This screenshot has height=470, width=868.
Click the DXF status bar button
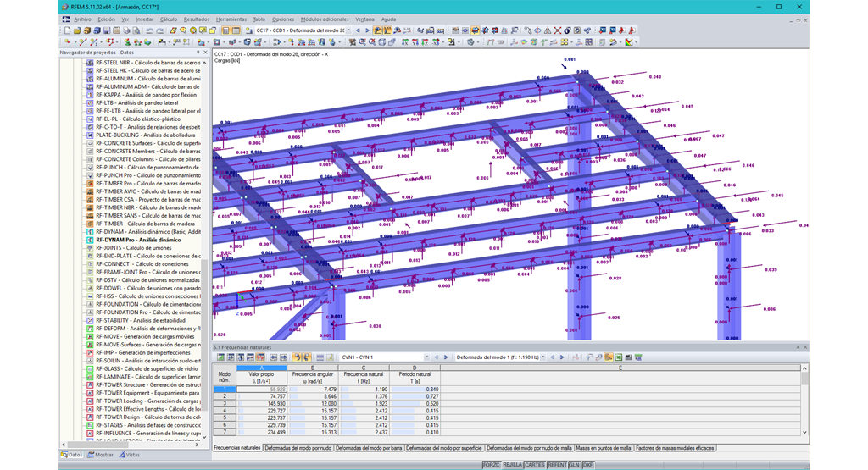point(588,465)
